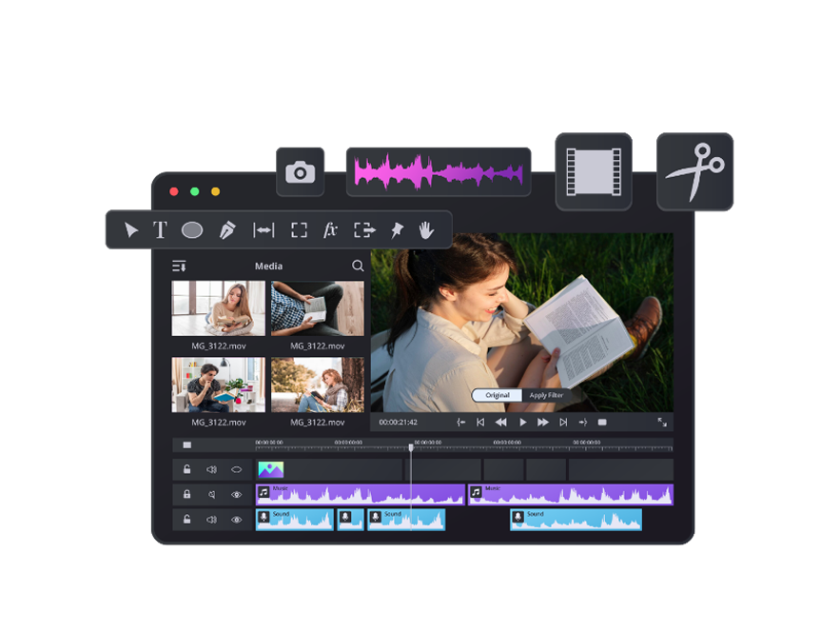Switch to Apply Filter tab

(x=546, y=395)
